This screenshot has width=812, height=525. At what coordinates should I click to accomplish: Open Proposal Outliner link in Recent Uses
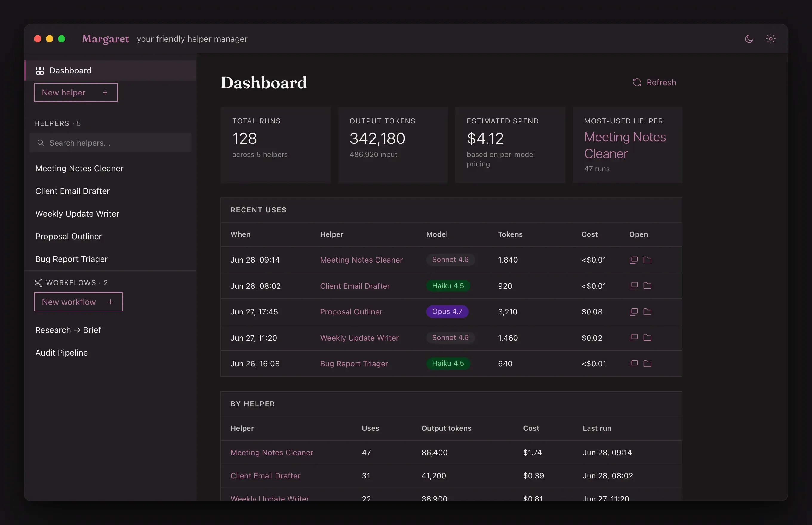(351, 312)
